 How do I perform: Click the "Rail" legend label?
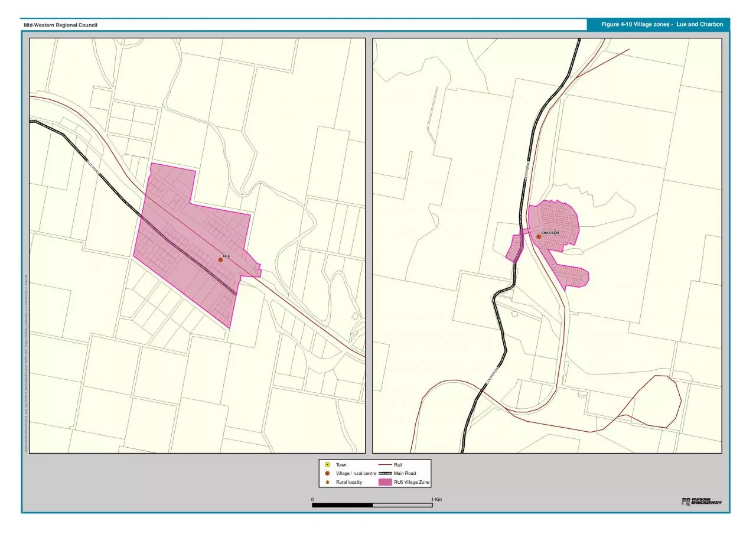pos(397,465)
